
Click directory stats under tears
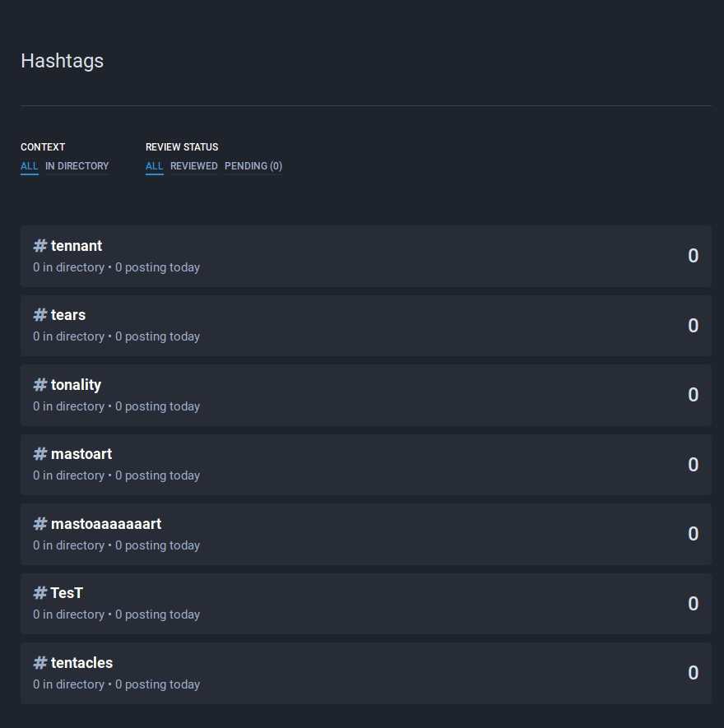point(117,336)
